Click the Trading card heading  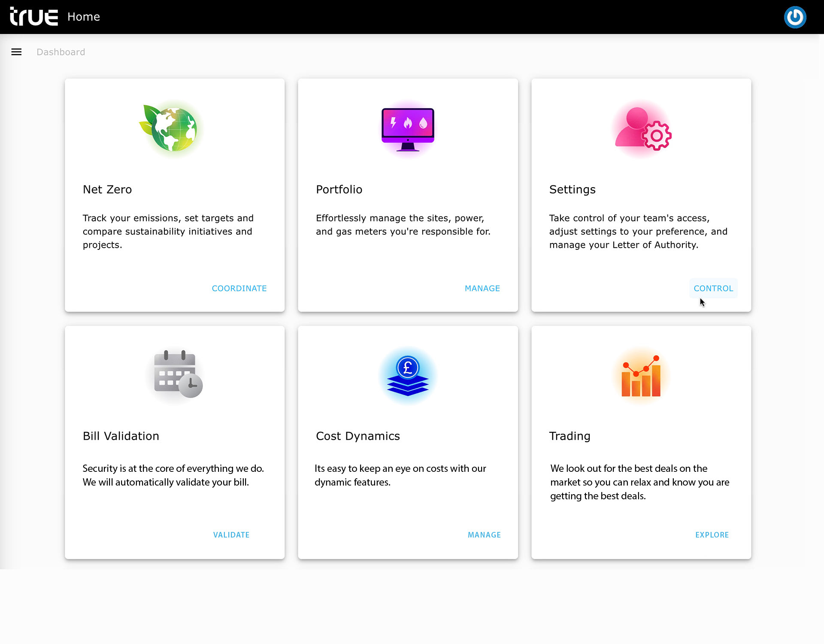pyautogui.click(x=570, y=436)
